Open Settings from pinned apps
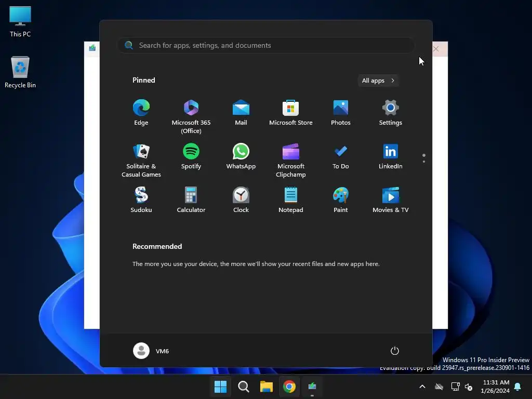 click(391, 113)
